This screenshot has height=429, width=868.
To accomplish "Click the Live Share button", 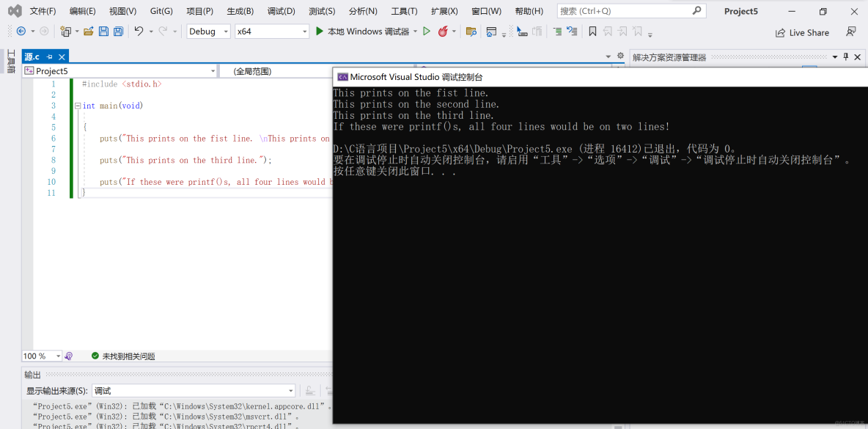I will pos(802,32).
